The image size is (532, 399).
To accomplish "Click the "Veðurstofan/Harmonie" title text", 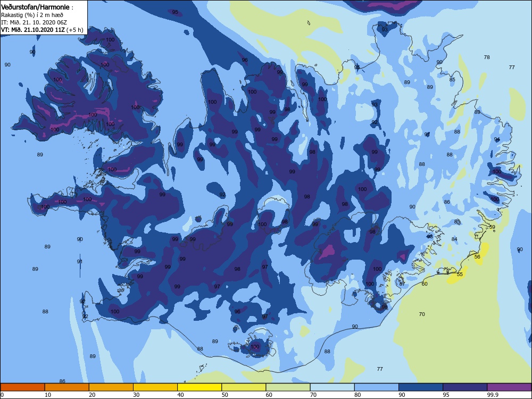I will click(35, 7).
